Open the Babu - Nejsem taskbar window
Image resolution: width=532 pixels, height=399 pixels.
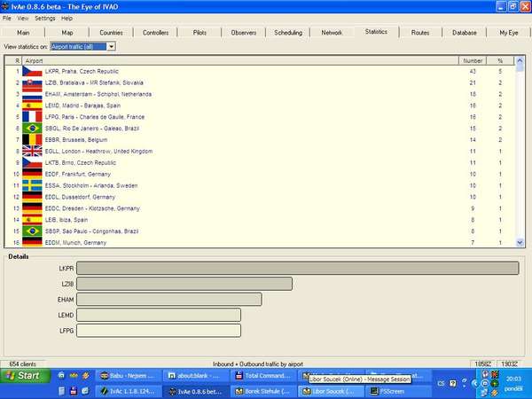coord(129,376)
